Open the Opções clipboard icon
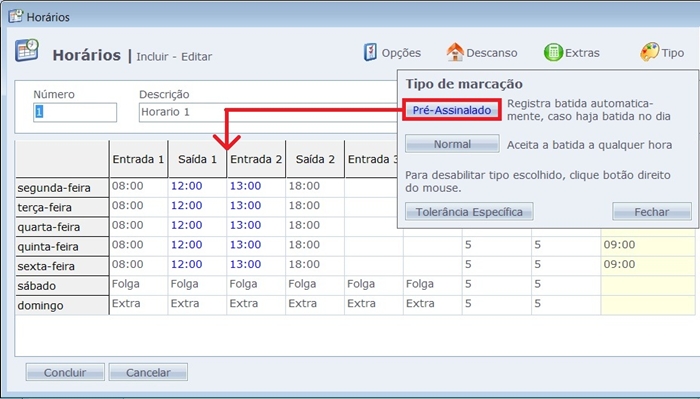This screenshot has width=700, height=399. 370,53
